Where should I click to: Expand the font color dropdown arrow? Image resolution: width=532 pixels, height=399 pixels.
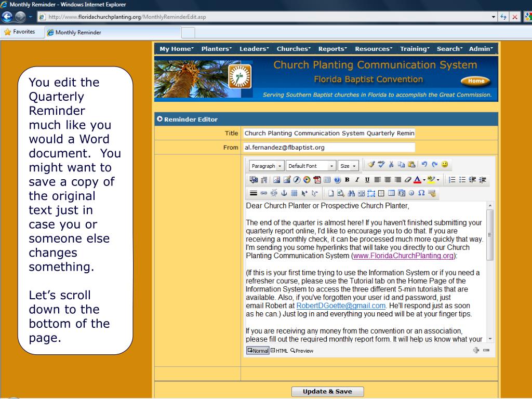click(424, 180)
